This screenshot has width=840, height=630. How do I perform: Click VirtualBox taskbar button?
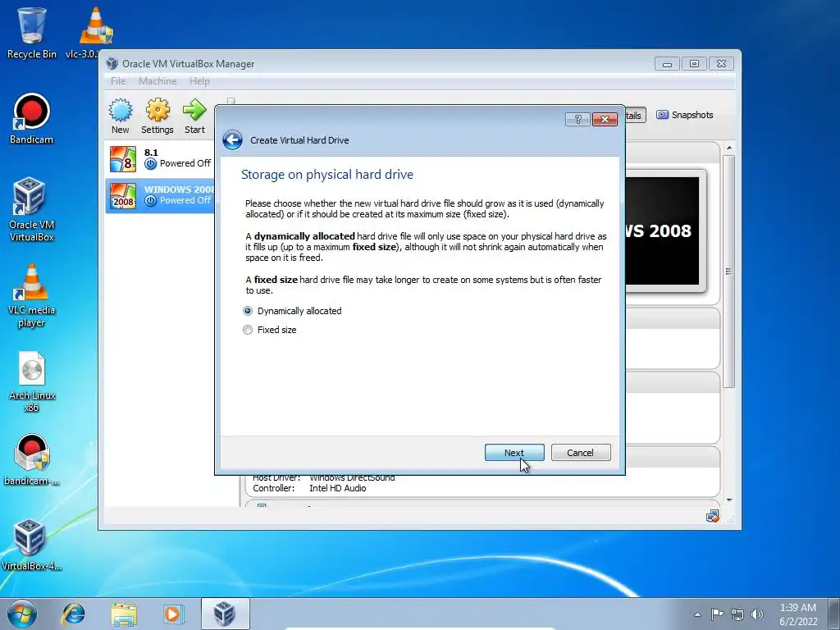tap(225, 614)
